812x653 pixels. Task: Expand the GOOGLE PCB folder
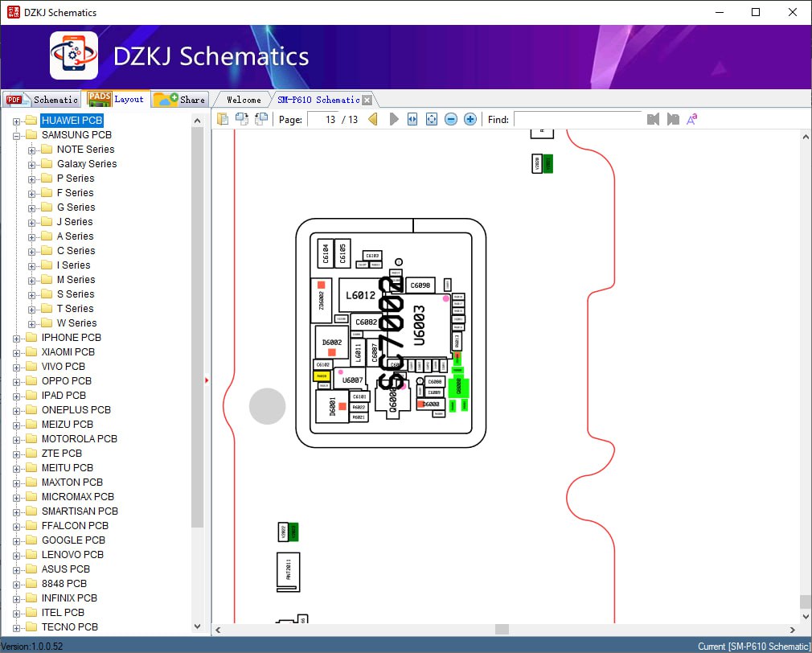(17, 541)
